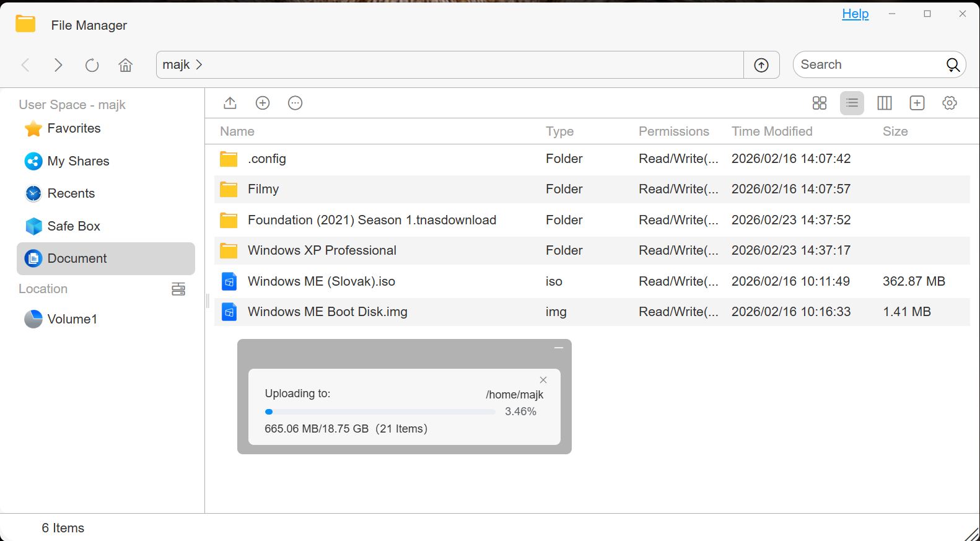This screenshot has width=980, height=541.
Task: Click the create new plus-circle icon
Action: click(x=263, y=103)
